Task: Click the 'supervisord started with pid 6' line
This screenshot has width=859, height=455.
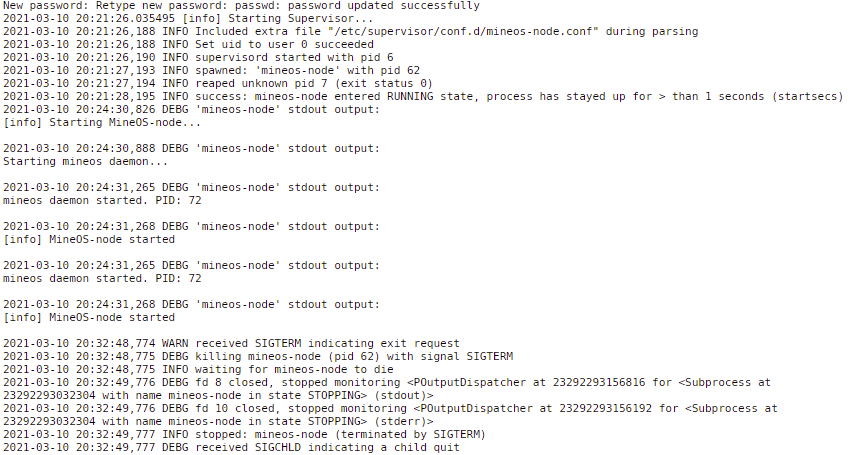Action: click(198, 57)
